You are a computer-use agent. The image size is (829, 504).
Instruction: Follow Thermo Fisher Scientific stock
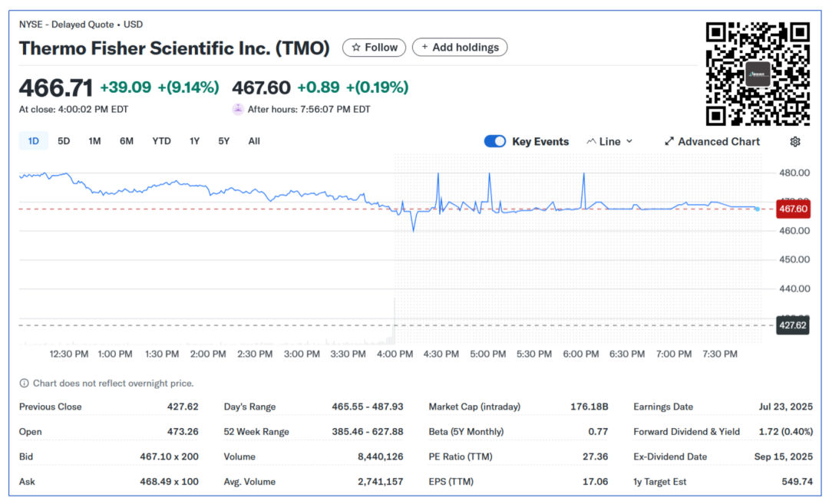point(375,48)
